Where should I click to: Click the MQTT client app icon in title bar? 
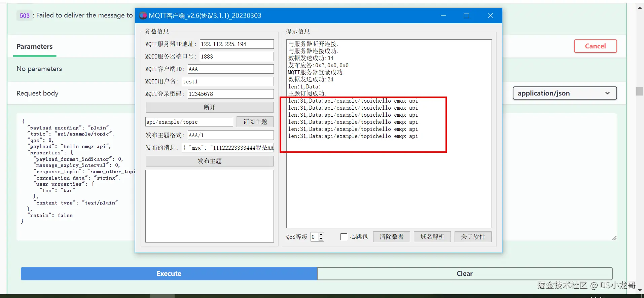tap(143, 15)
